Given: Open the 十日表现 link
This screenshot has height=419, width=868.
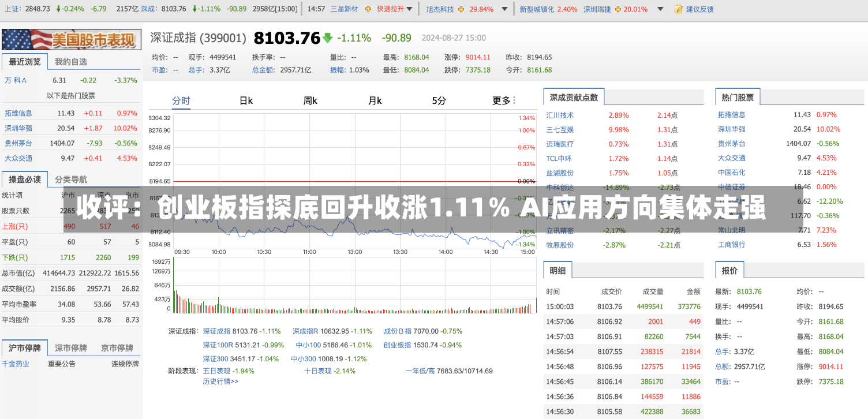Looking at the screenshot, I should tap(318, 371).
